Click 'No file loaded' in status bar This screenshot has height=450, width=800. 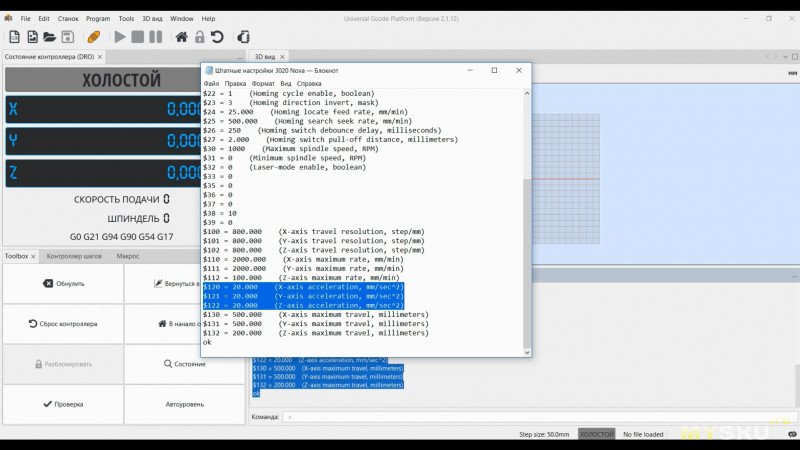tap(643, 434)
